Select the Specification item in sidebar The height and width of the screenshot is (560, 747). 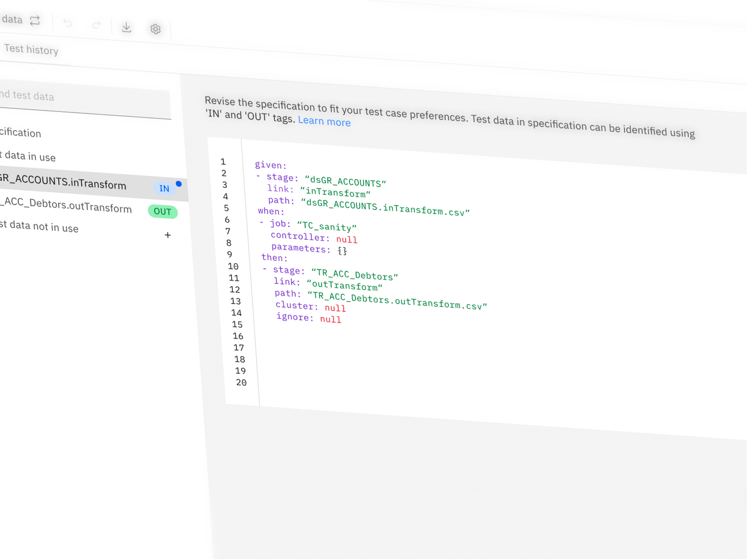tap(21, 133)
